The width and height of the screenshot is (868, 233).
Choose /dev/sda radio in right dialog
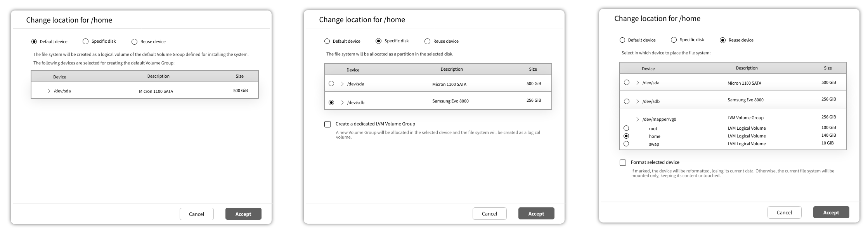[626, 82]
